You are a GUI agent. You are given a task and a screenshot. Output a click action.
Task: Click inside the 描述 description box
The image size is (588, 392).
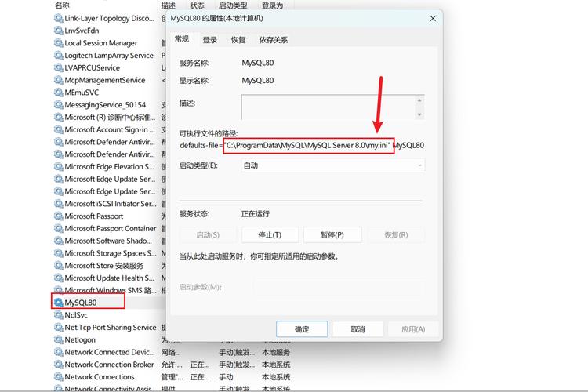(x=328, y=107)
